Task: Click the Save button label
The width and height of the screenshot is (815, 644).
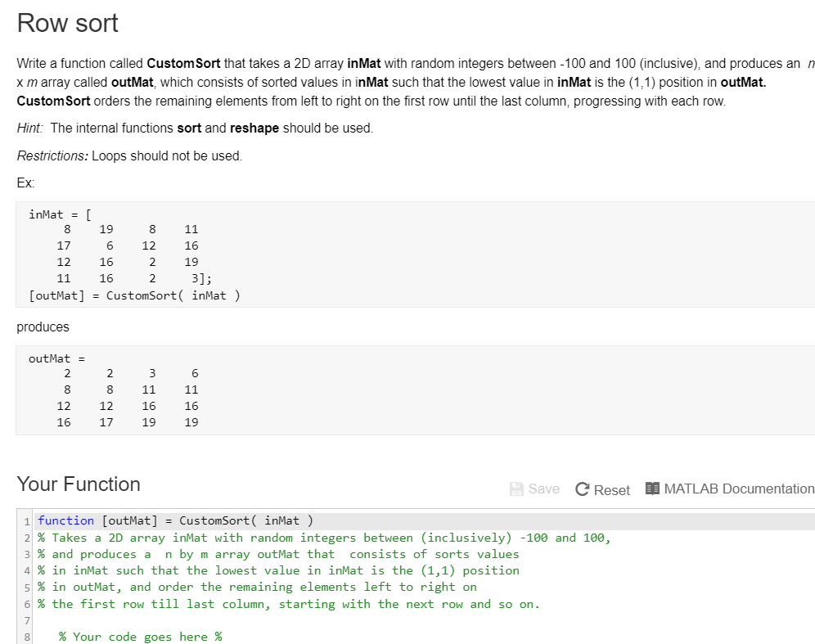Action: (x=543, y=489)
